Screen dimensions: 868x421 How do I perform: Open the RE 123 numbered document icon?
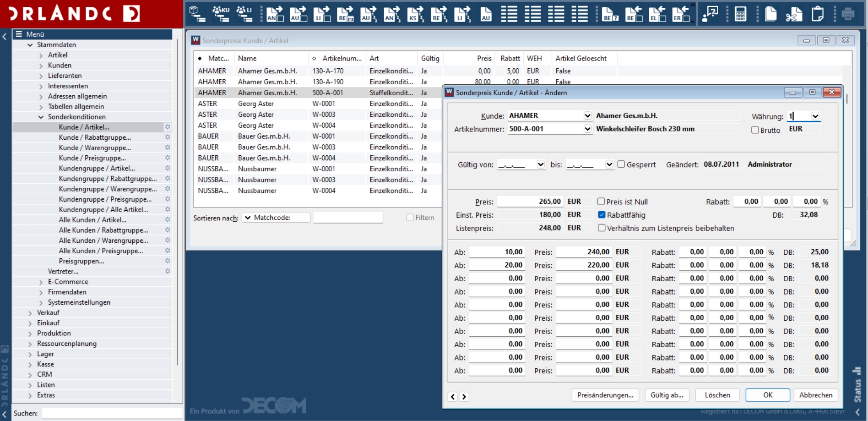point(439,14)
